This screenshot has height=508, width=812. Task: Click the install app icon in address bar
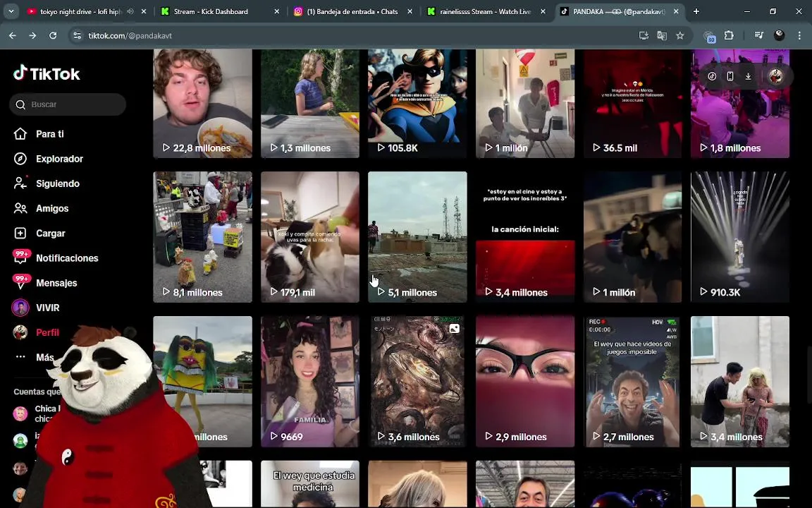[x=644, y=35]
